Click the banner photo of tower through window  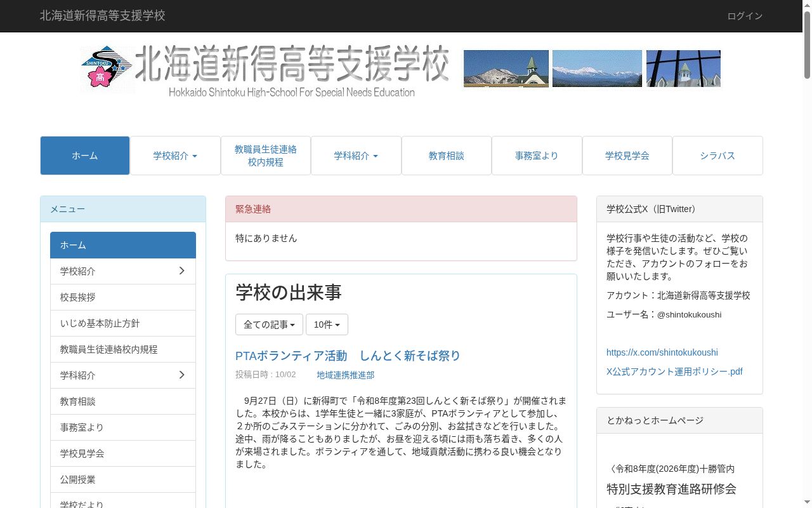683,69
